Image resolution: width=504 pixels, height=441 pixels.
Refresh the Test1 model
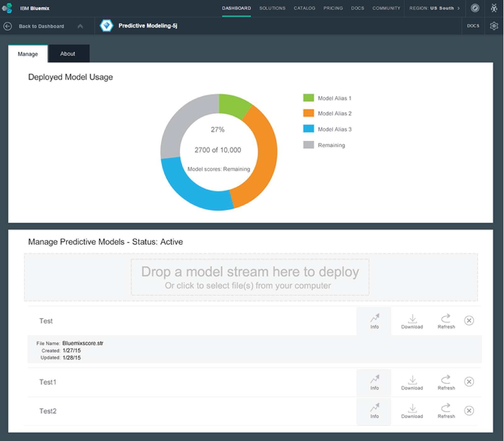pos(446,382)
